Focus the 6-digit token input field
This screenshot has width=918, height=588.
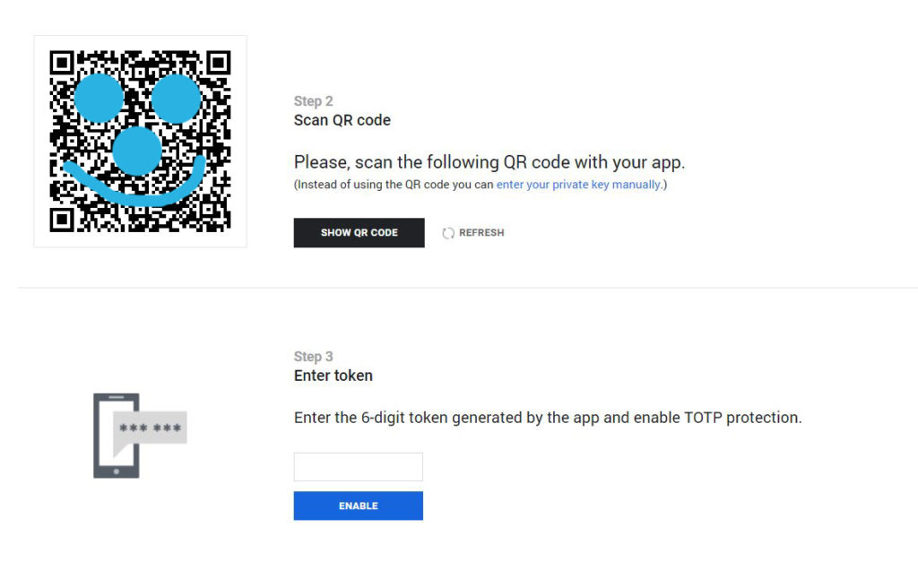point(359,467)
